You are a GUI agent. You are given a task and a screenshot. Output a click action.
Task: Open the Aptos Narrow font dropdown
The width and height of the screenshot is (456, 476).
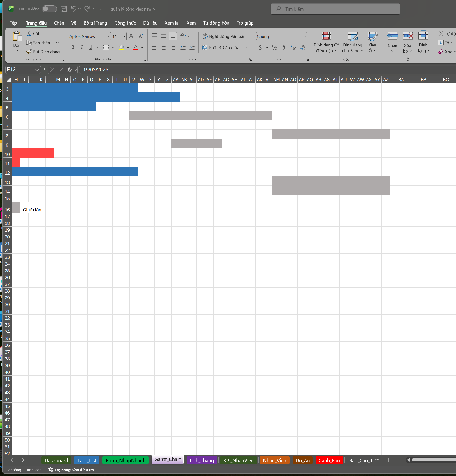click(109, 36)
